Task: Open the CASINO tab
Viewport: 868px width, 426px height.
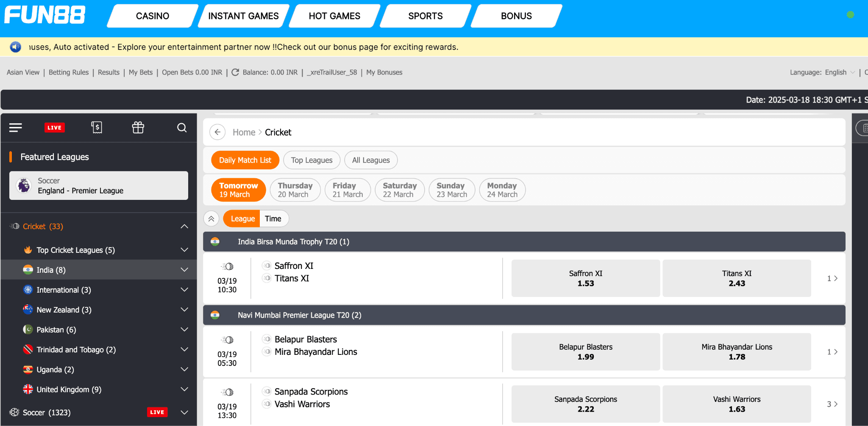Action: tap(152, 16)
